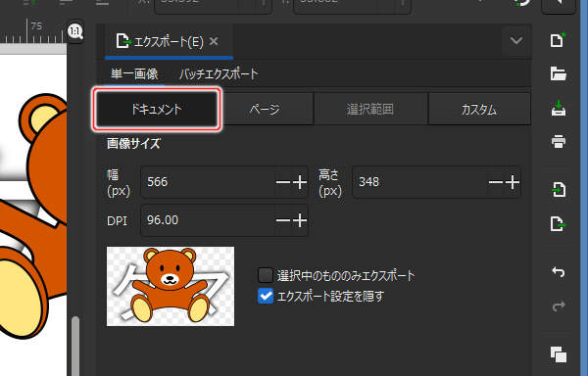
Task: Click the Redo arrow icon
Action: [x=559, y=305]
